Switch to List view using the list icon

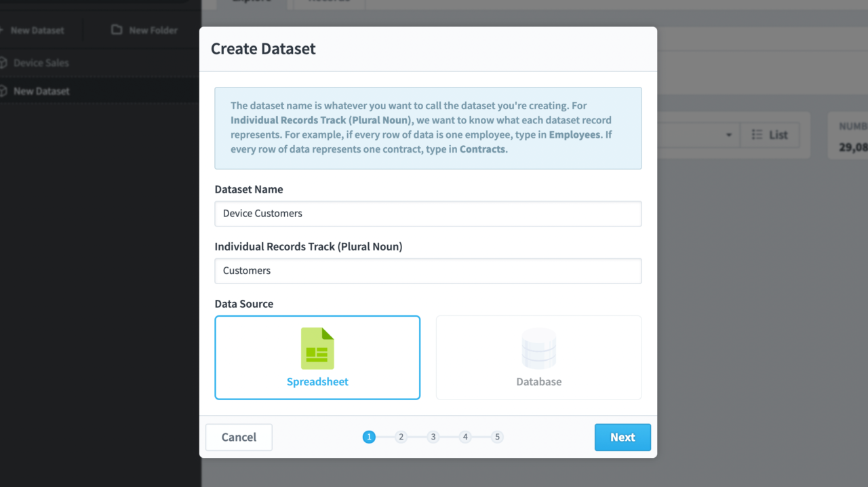coord(770,135)
